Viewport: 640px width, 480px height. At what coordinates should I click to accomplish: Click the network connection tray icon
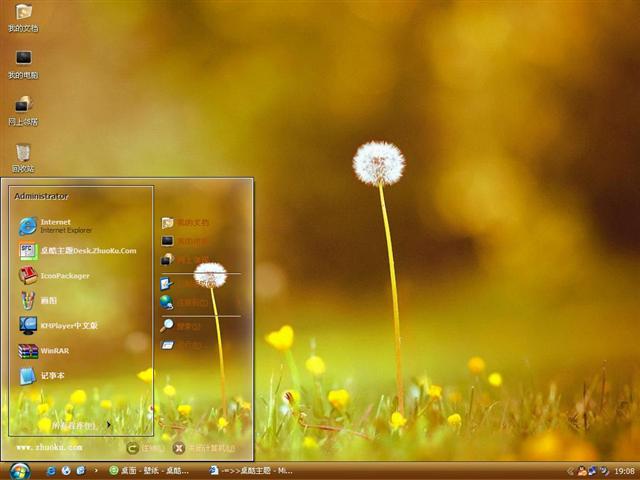593,471
